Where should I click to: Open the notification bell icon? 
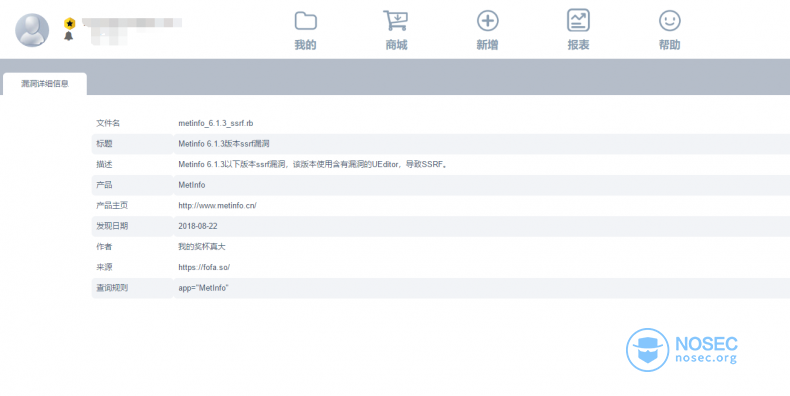click(69, 36)
